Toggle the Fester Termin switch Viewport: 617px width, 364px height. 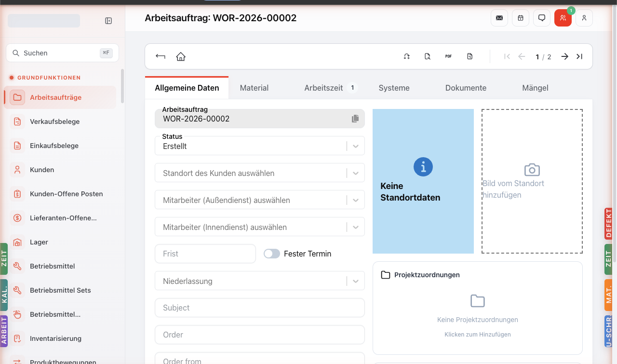tap(272, 254)
